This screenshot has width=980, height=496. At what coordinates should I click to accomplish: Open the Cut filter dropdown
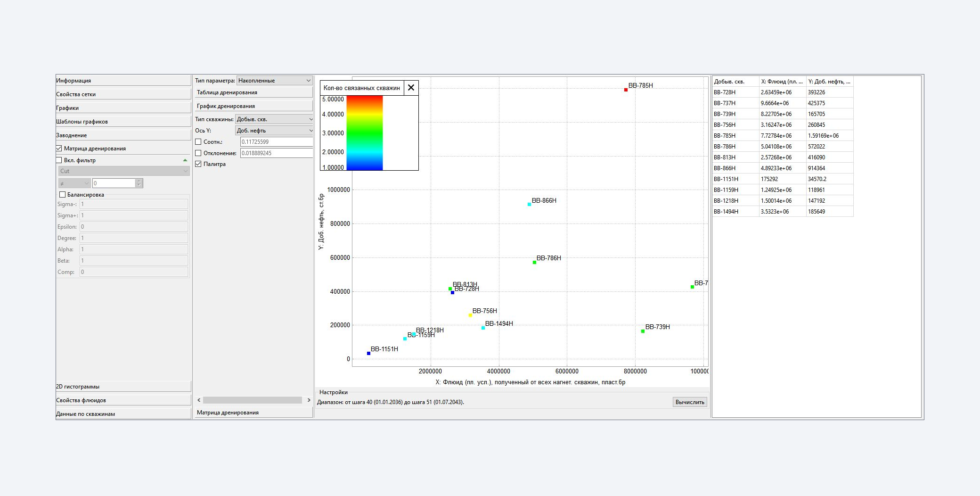click(124, 171)
